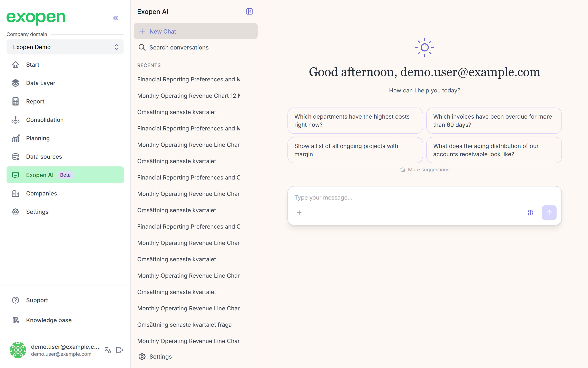588x368 pixels.
Task: Send the message with the arrow button
Action: 549,213
